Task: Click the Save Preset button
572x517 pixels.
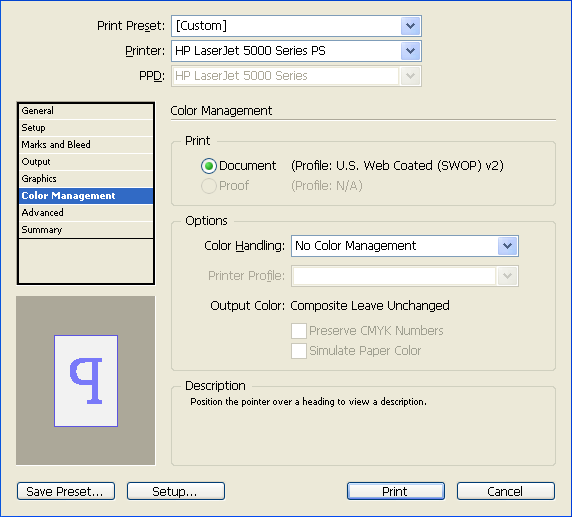Action: (66, 491)
